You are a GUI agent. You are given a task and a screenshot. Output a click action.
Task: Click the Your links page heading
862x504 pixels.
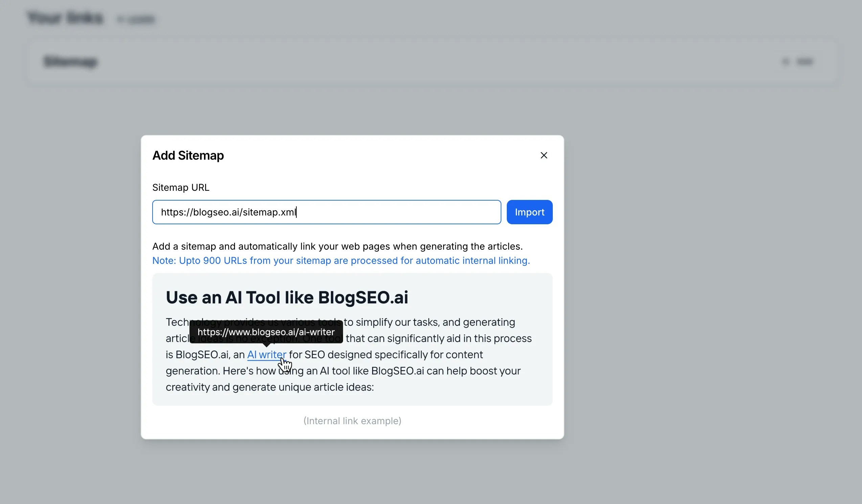pyautogui.click(x=65, y=18)
